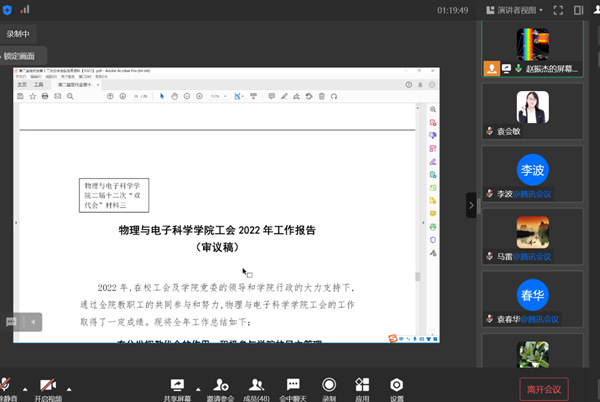
Task: Click the network signal strength icon
Action: (x=24, y=9)
